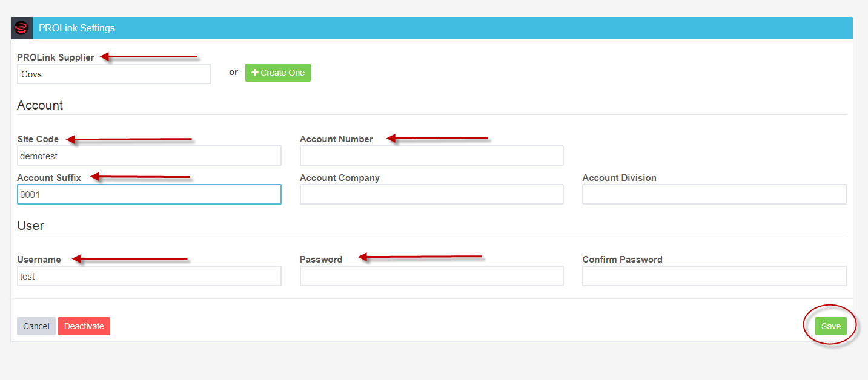868x380 pixels.
Task: Click the Password label
Action: pyautogui.click(x=321, y=260)
